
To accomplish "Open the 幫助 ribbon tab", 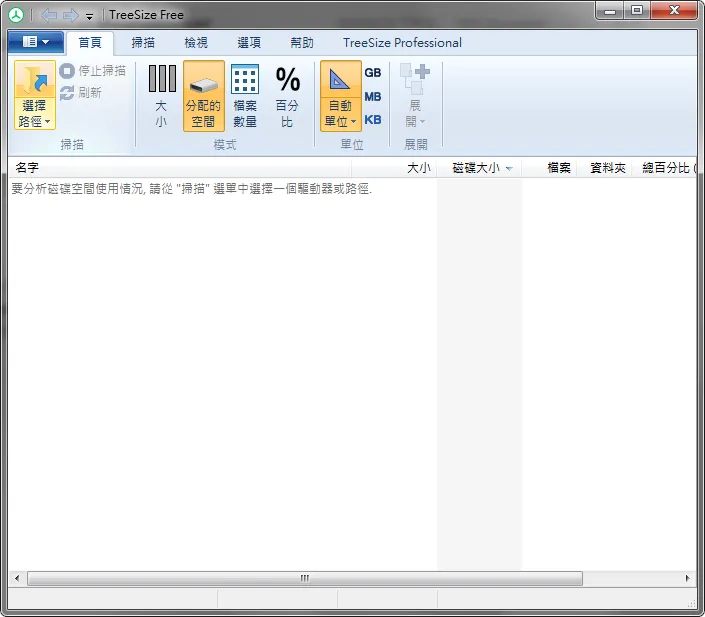I will tap(302, 43).
